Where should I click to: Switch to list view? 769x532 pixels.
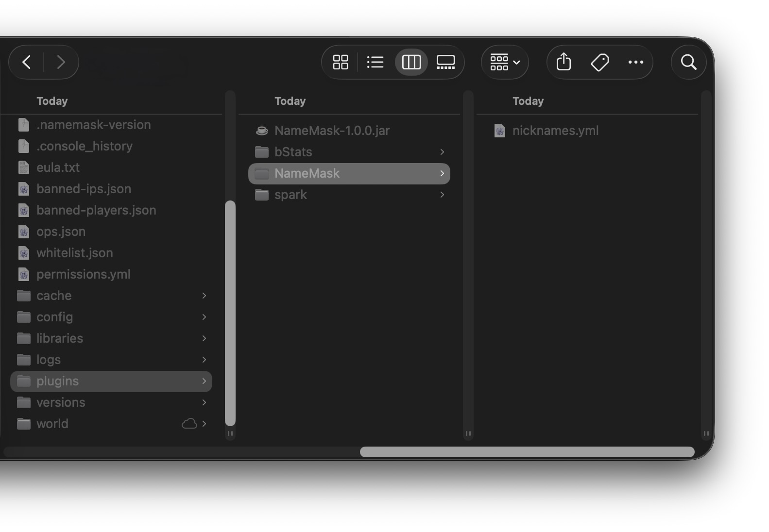(x=375, y=62)
